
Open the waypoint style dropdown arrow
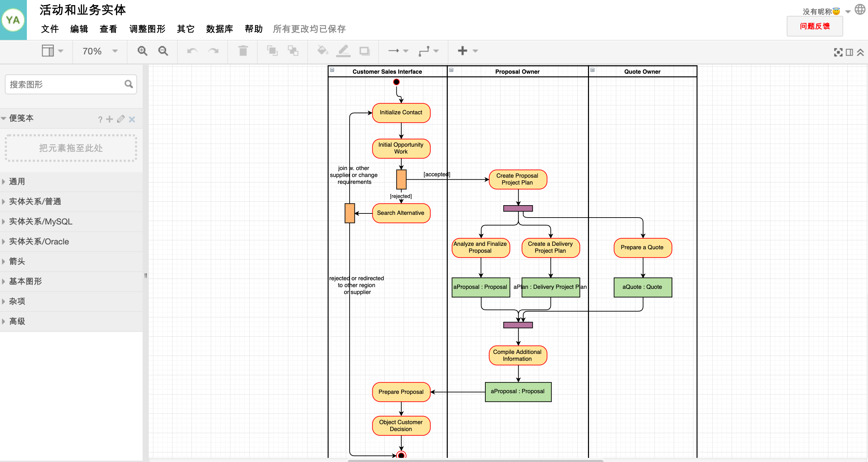(x=436, y=51)
